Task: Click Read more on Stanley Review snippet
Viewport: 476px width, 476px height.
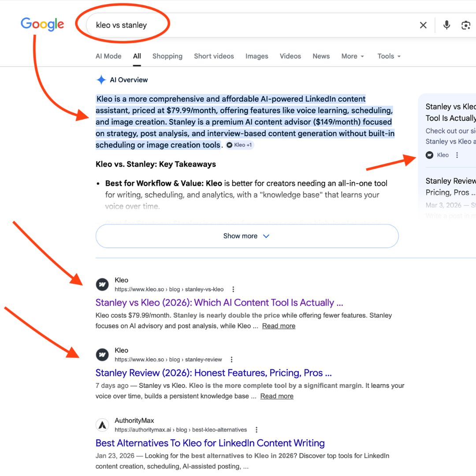Action: (x=277, y=396)
